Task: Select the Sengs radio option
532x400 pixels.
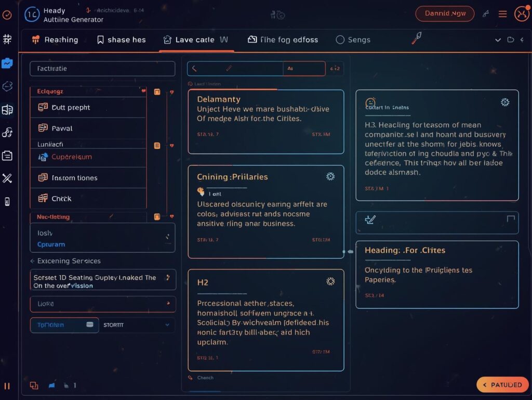Action: tap(340, 40)
